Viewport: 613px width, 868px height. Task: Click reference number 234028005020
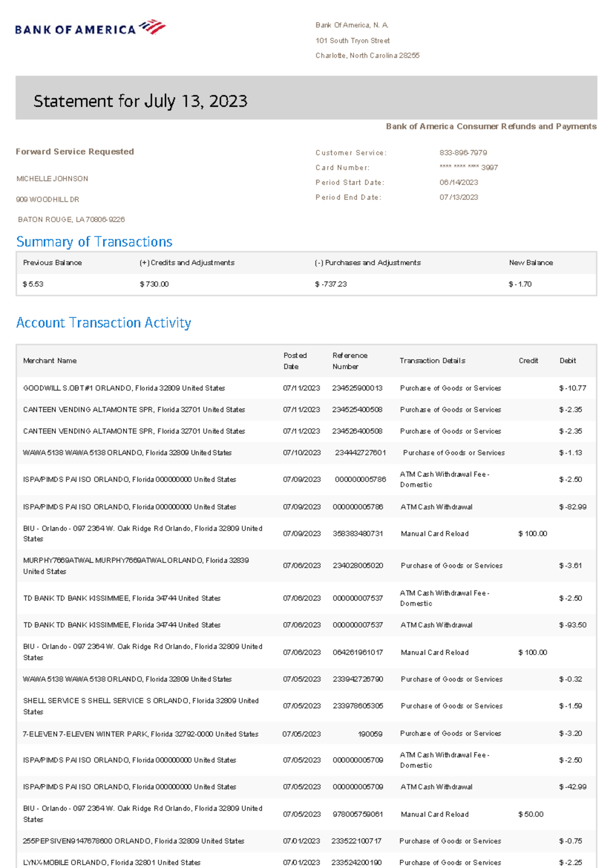pos(358,566)
